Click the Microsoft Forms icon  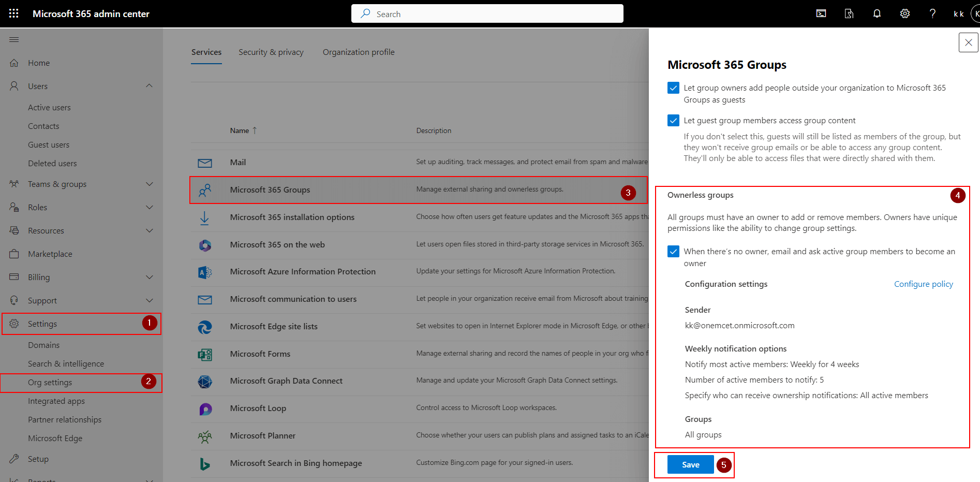(205, 354)
